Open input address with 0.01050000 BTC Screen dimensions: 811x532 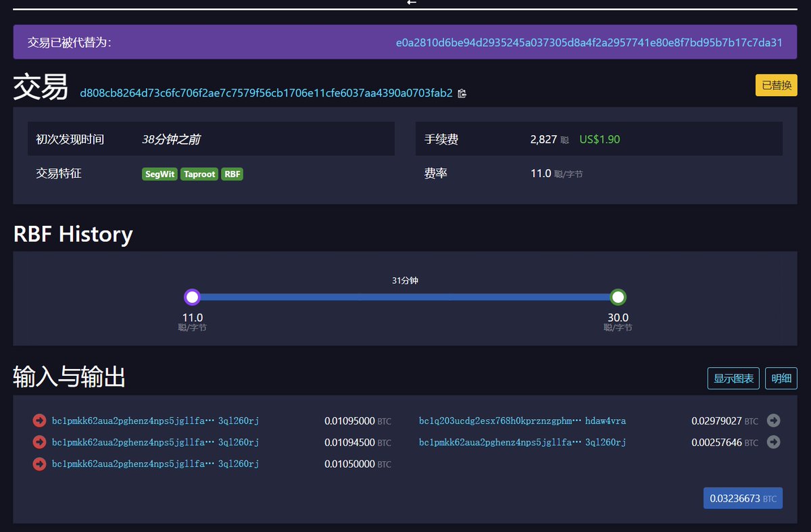point(155,464)
